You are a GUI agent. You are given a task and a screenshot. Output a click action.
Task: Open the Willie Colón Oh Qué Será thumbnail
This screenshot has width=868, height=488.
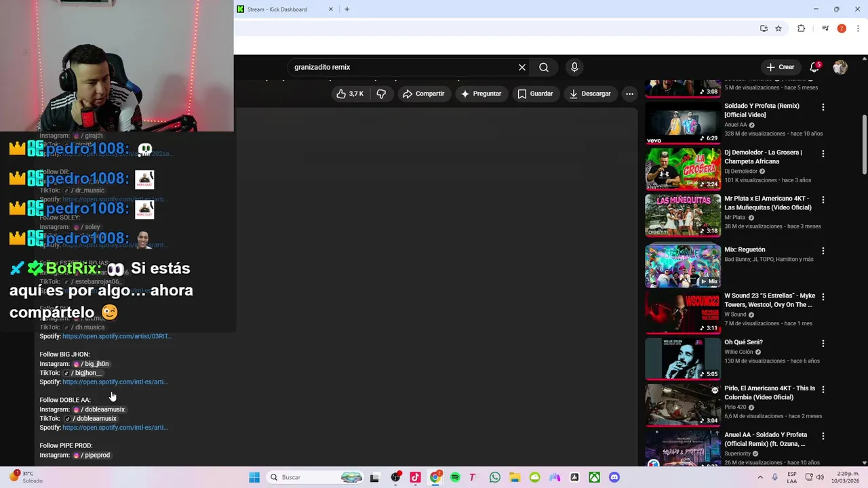pyautogui.click(x=683, y=359)
